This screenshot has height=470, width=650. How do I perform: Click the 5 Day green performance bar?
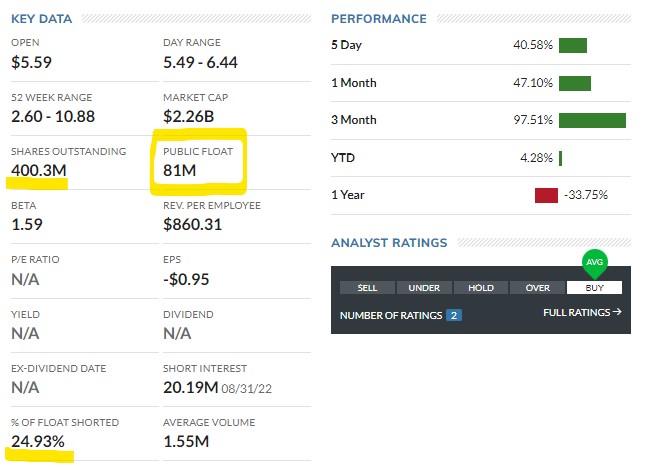tap(573, 45)
